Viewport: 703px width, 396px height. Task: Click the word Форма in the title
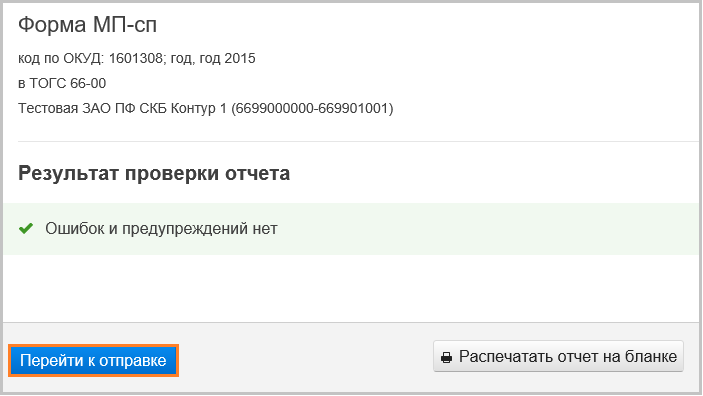(52, 25)
